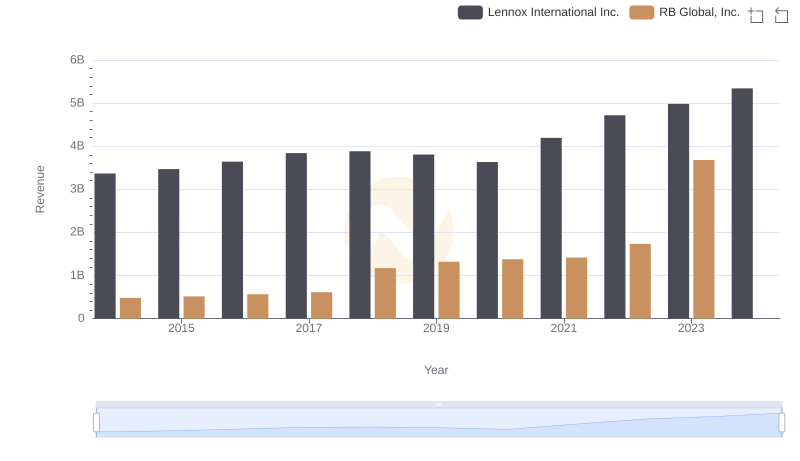The width and height of the screenshot is (800, 461).
Task: Click the Lennox bar for 2023
Action: [x=679, y=211]
